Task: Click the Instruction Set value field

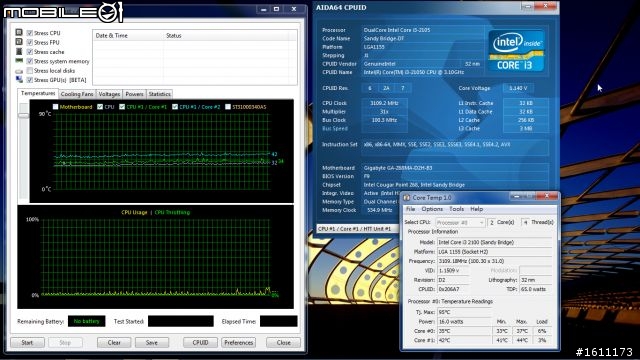Action: (455, 147)
